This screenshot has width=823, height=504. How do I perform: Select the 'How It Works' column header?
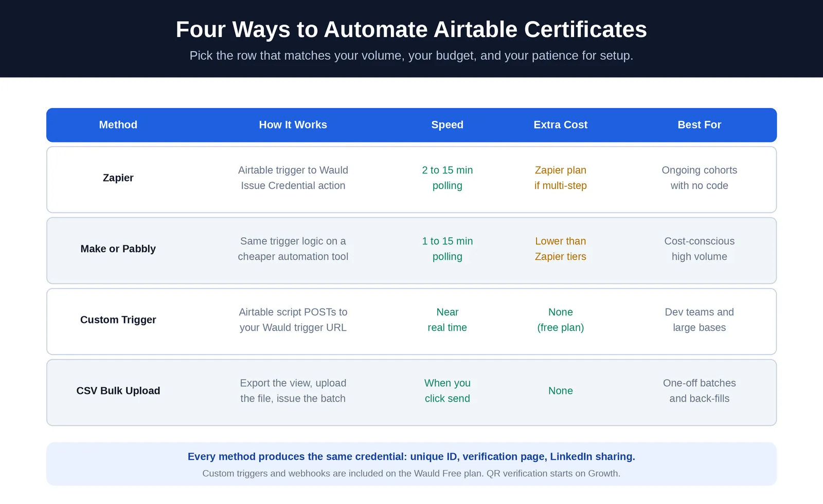pos(293,124)
